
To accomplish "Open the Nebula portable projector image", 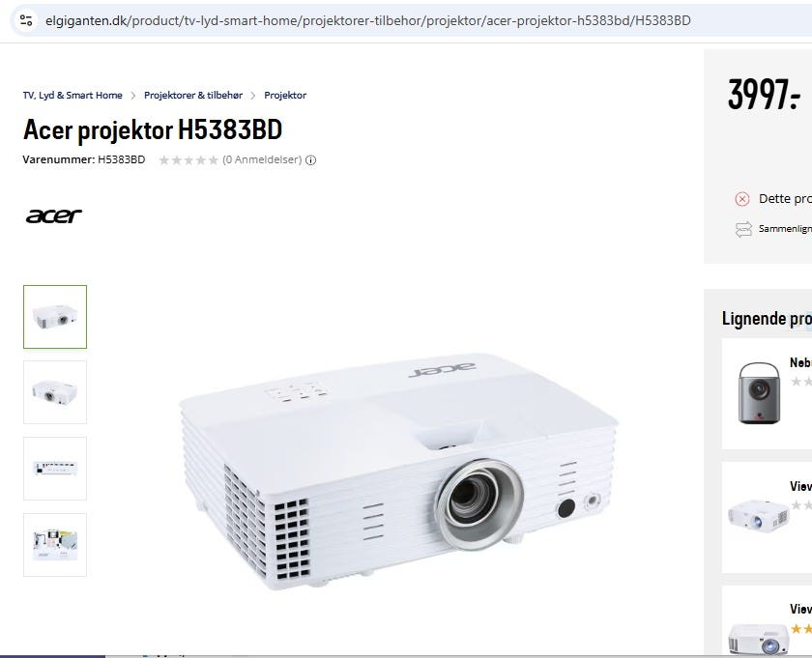I will [x=759, y=393].
